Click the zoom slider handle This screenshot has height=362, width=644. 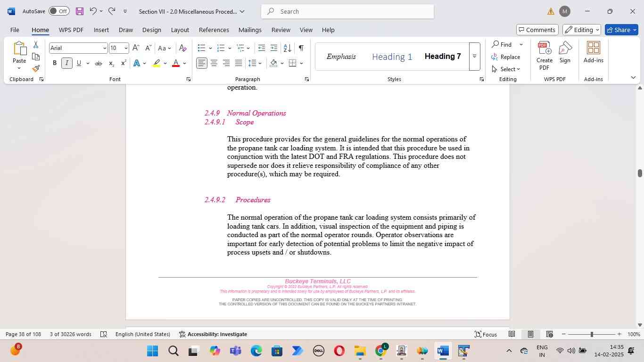pyautogui.click(x=592, y=334)
